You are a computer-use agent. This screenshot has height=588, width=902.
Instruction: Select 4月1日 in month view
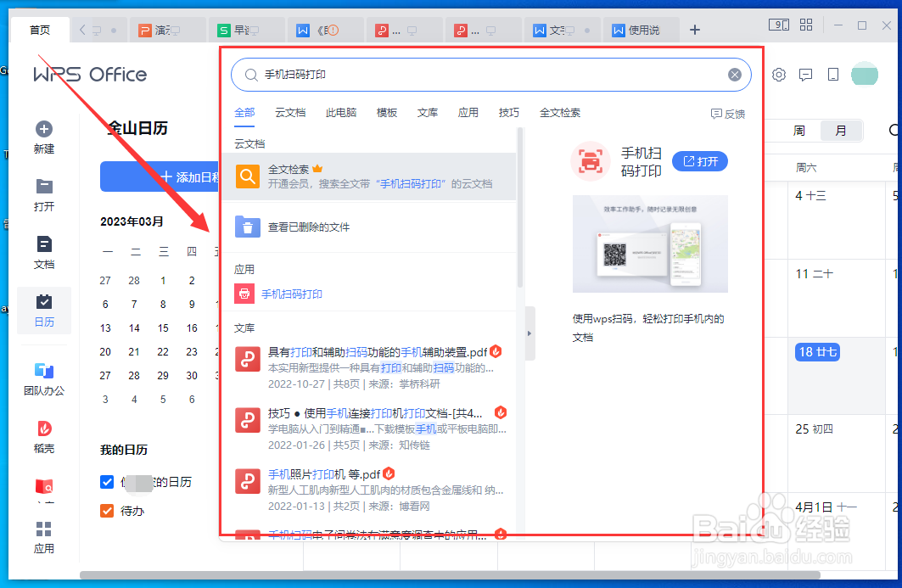[x=826, y=507]
